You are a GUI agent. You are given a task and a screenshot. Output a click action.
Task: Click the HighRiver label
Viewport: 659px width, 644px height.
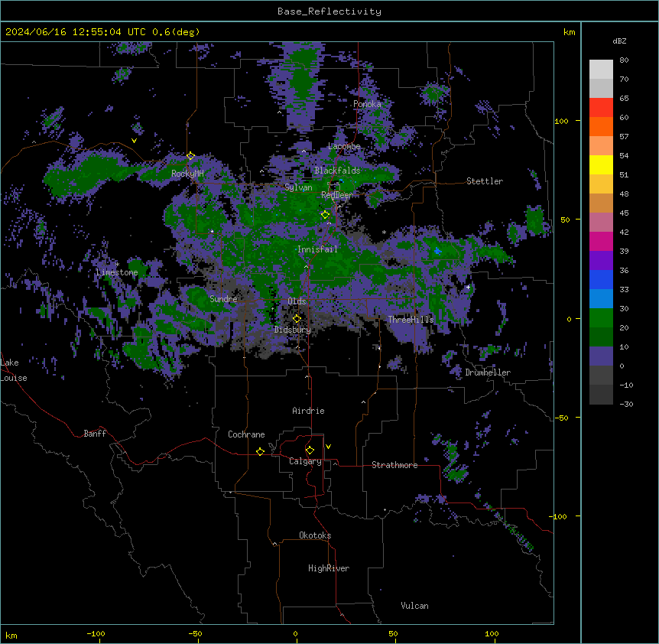pos(329,568)
